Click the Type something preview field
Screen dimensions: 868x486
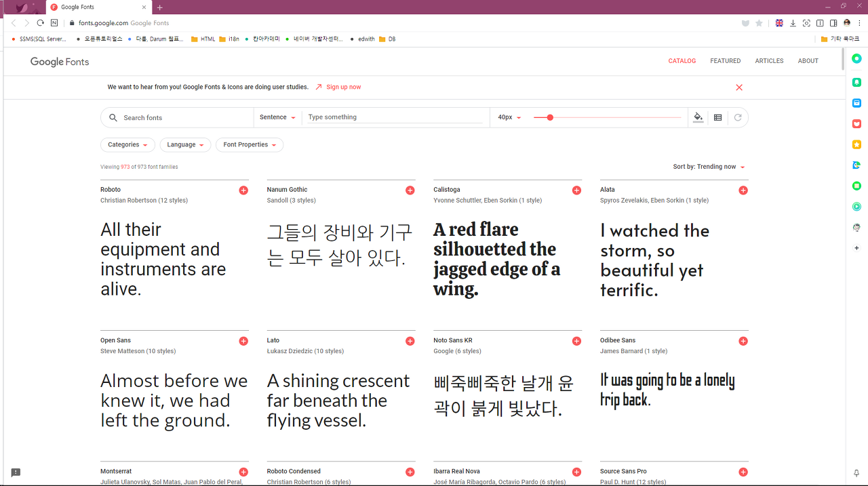click(395, 117)
